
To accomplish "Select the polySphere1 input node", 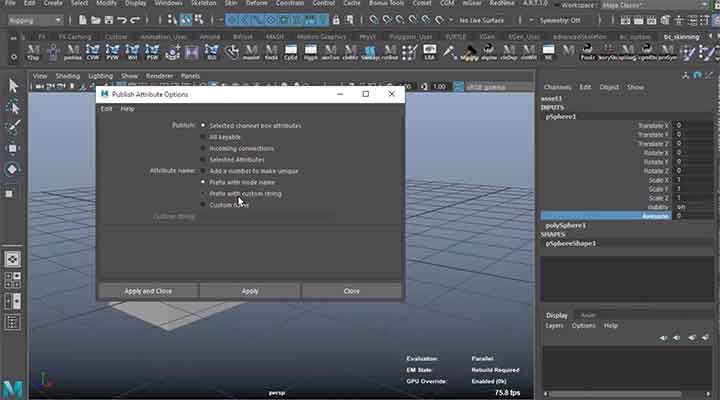I will click(567, 226).
